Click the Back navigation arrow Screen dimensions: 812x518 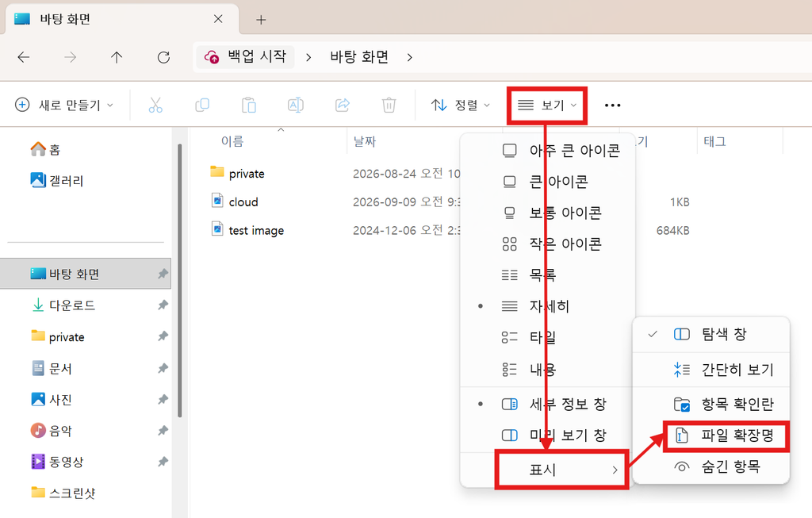(24, 57)
